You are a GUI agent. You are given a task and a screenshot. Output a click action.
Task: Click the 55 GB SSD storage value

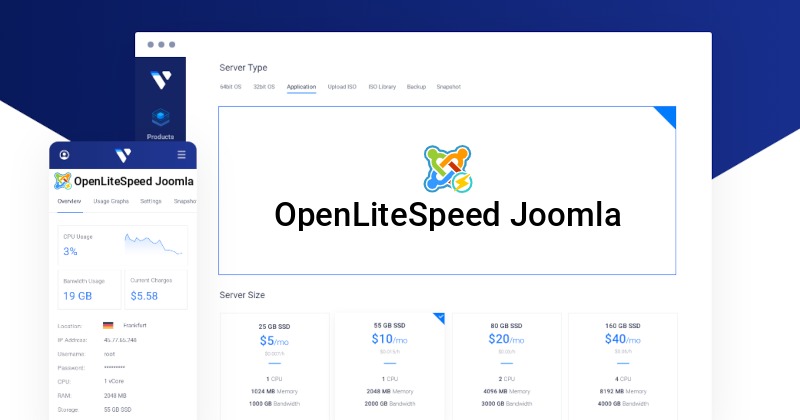[118, 409]
